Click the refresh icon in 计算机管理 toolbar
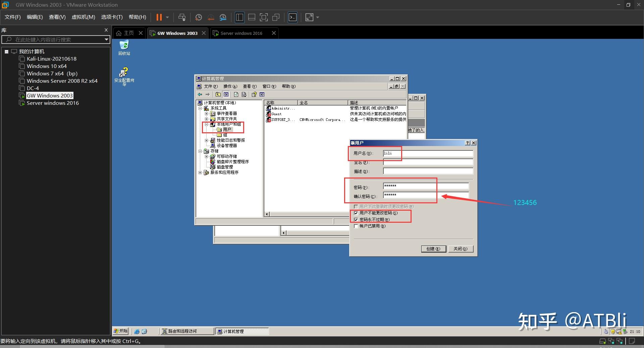Screen dimensions: 644x348 pyautogui.click(x=236, y=94)
